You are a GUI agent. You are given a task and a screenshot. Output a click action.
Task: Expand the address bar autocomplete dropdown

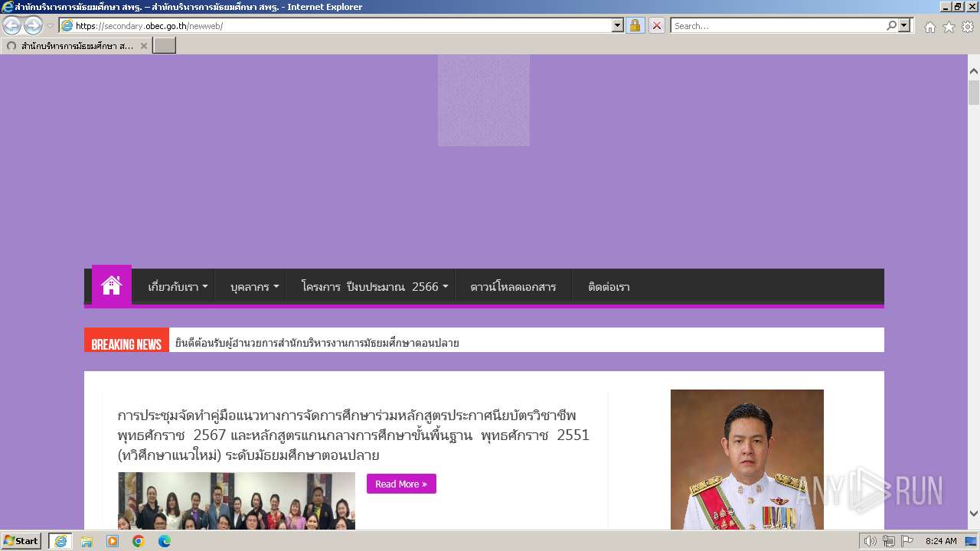(618, 25)
